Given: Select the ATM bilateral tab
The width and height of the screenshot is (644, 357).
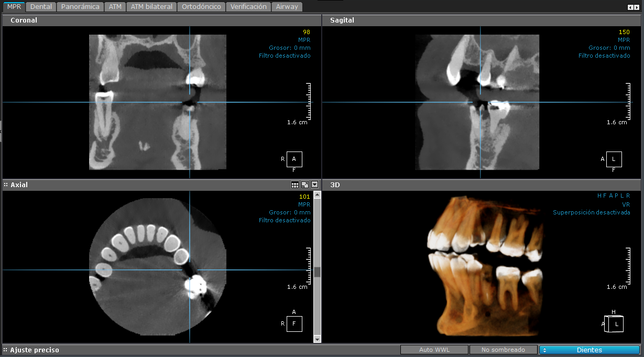Looking at the screenshot, I should [151, 7].
